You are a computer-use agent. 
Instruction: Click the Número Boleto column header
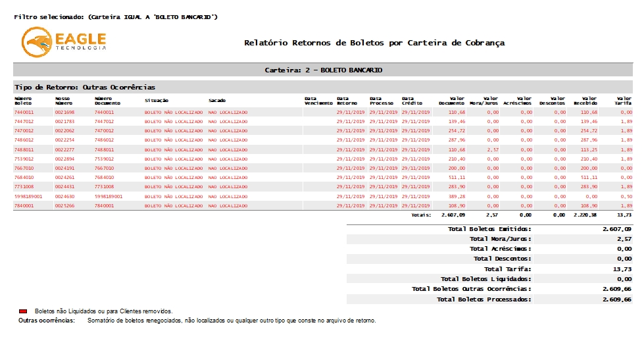coord(23,101)
